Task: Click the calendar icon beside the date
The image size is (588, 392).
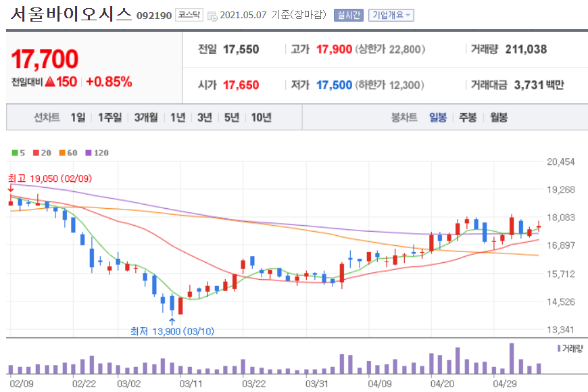Action: [212, 16]
